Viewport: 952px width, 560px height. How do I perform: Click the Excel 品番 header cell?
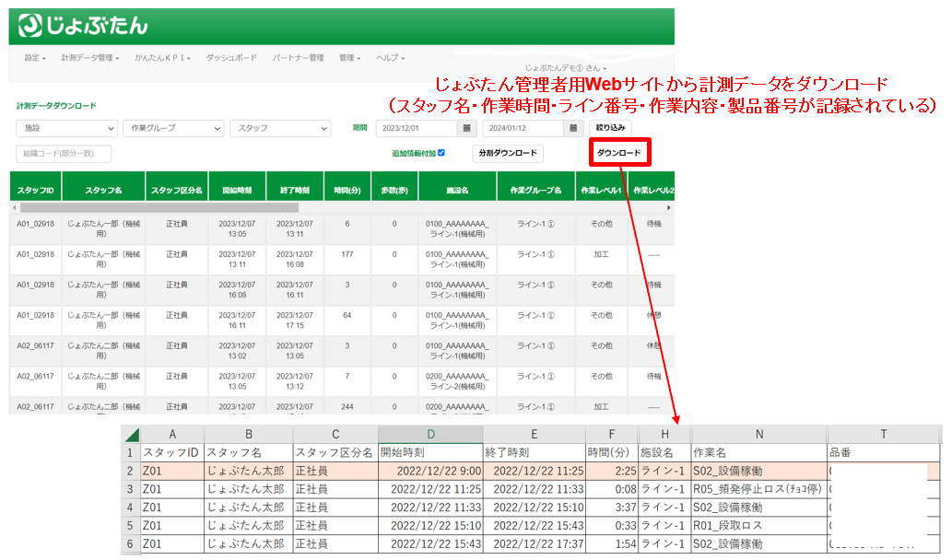(884, 452)
